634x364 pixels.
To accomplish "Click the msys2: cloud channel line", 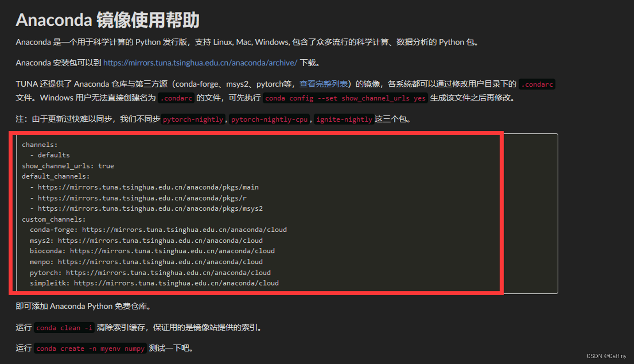I will pyautogui.click(x=146, y=241).
